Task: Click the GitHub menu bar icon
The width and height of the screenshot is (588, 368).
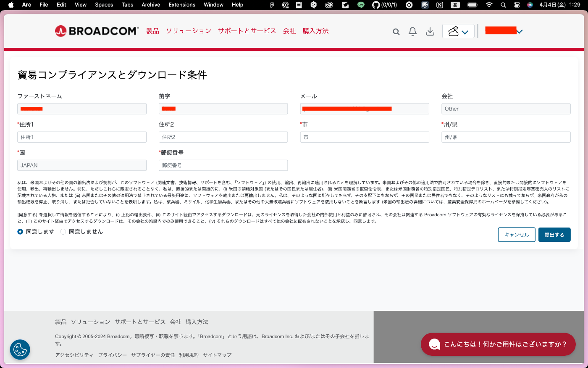Action: pos(376,5)
